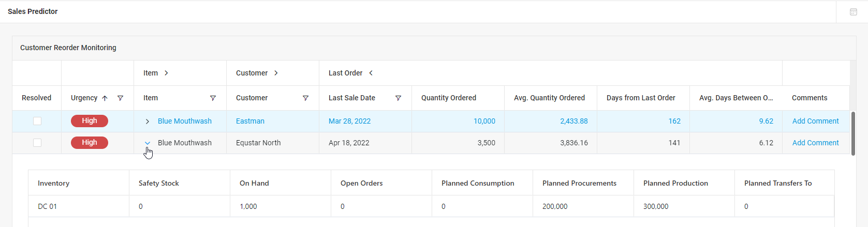The height and width of the screenshot is (227, 868).
Task: Check Resolved box for the Eastman row
Action: [x=37, y=121]
